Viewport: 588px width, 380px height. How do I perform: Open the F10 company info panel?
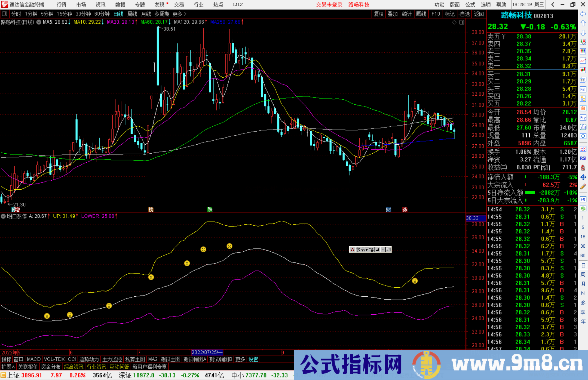436,14
